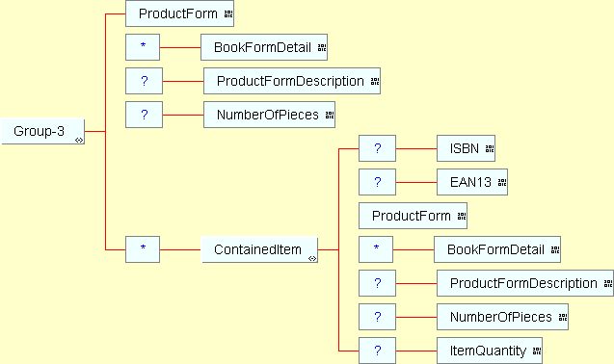
Task: Click content icon of ContainedItem's BookFormDetail
Action: tap(555, 249)
